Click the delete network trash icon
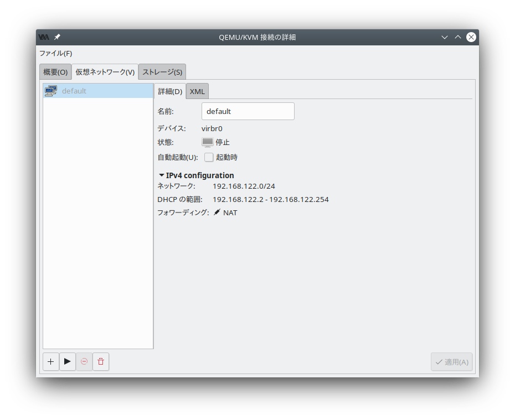Image resolution: width=515 pixels, height=420 pixels. coord(101,361)
